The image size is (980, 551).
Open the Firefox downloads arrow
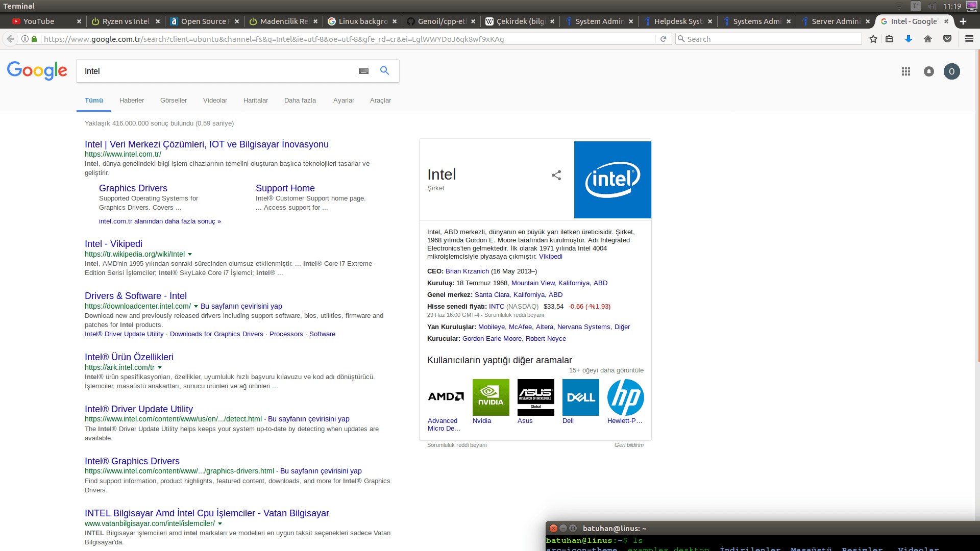(x=909, y=39)
